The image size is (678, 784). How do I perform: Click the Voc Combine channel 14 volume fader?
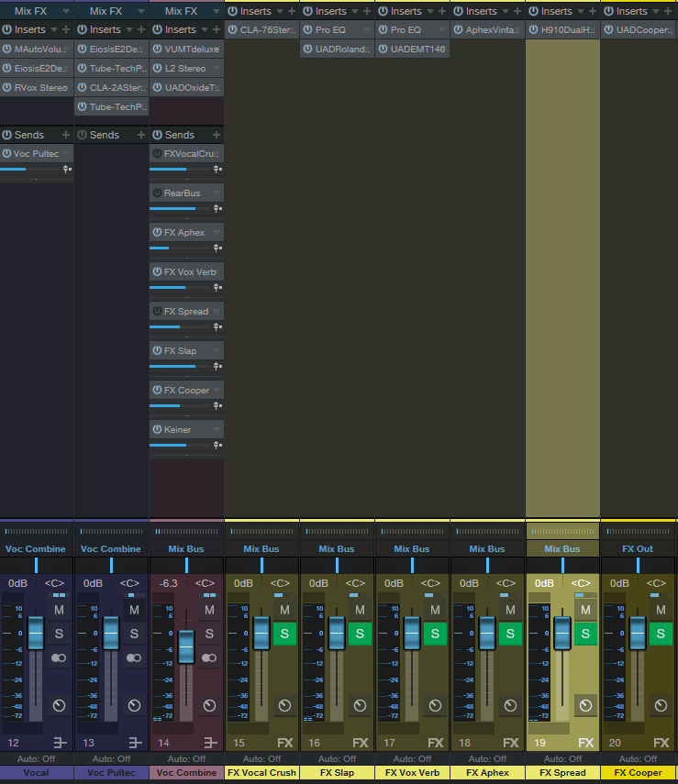[186, 647]
